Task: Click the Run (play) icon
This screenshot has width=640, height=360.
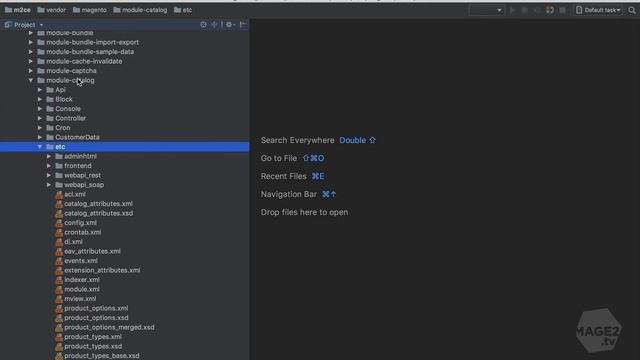Action: coord(512,10)
